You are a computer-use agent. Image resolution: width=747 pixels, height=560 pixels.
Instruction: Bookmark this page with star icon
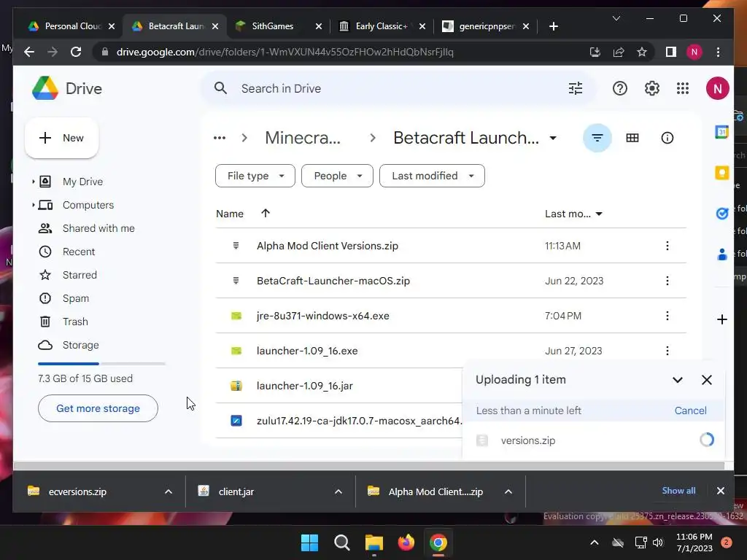point(642,52)
